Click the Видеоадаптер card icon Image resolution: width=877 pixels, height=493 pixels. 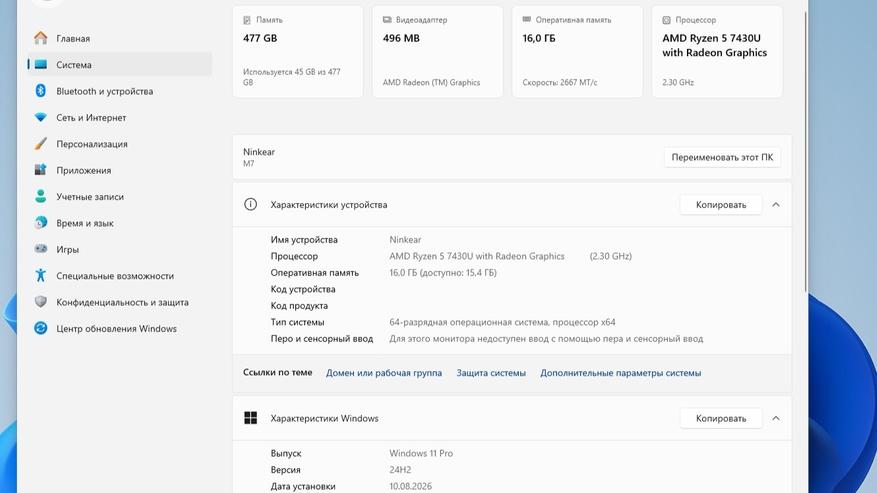point(387,20)
